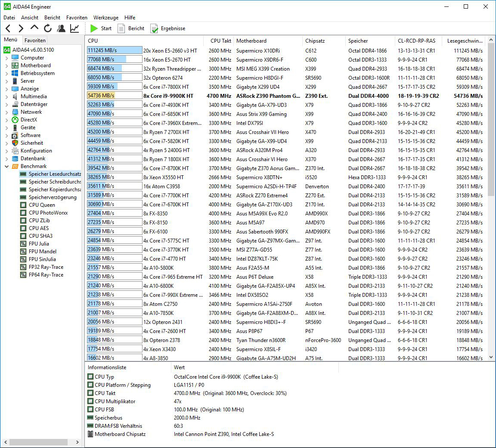
Task: Expand the Betriebssystem tree node
Action: pos(6,73)
